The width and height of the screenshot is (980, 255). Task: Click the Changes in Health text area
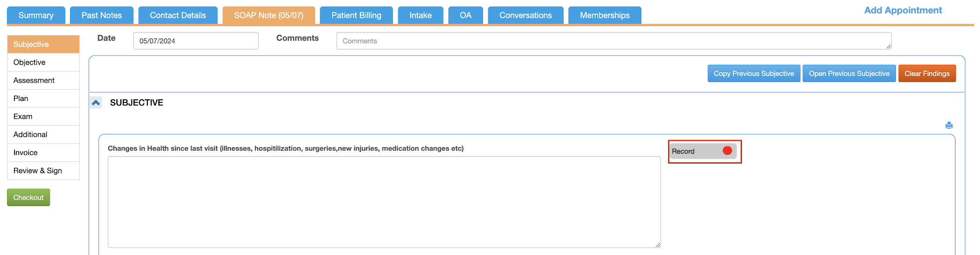click(384, 202)
